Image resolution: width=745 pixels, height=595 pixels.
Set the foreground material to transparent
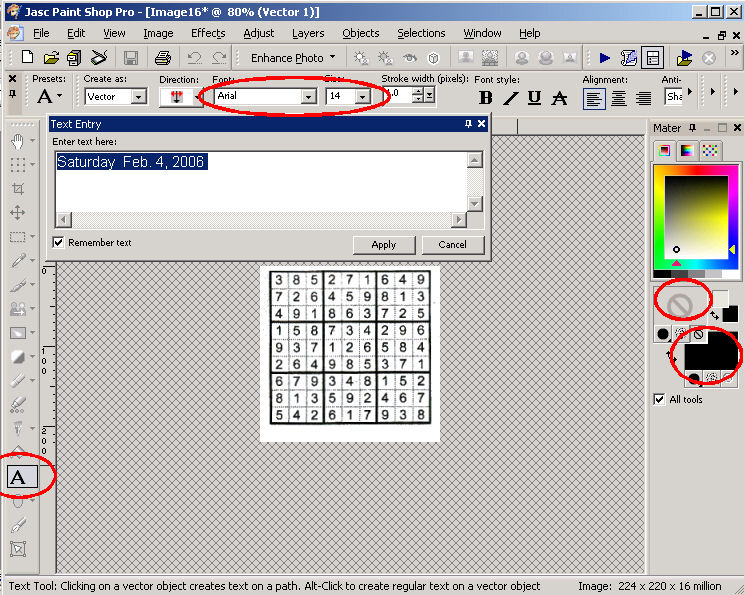point(679,302)
